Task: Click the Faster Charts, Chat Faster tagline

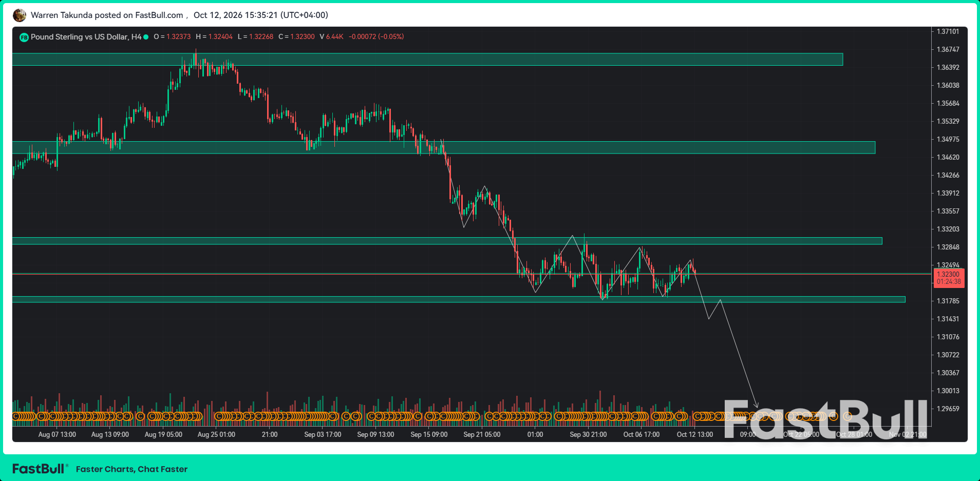Action: click(x=131, y=469)
